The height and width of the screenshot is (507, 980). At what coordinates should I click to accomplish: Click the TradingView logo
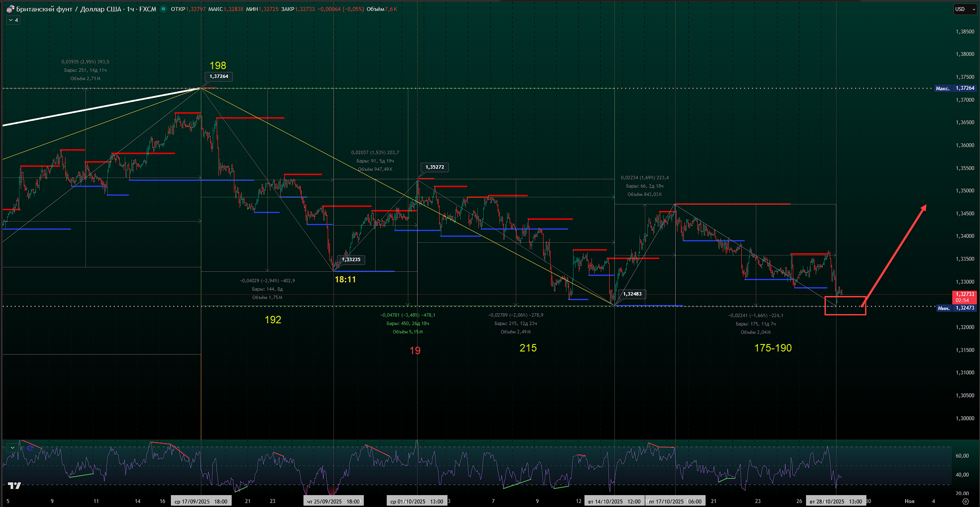click(x=15, y=485)
